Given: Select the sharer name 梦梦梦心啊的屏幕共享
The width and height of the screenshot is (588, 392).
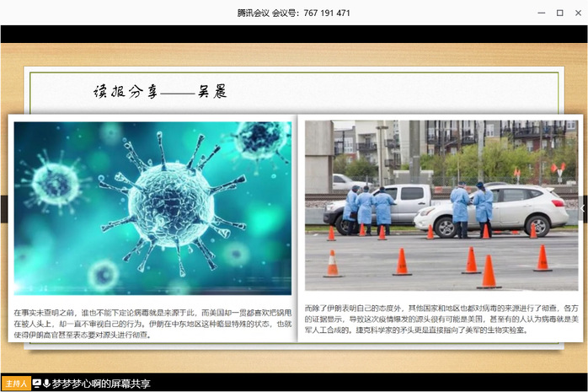Looking at the screenshot, I should tap(101, 384).
